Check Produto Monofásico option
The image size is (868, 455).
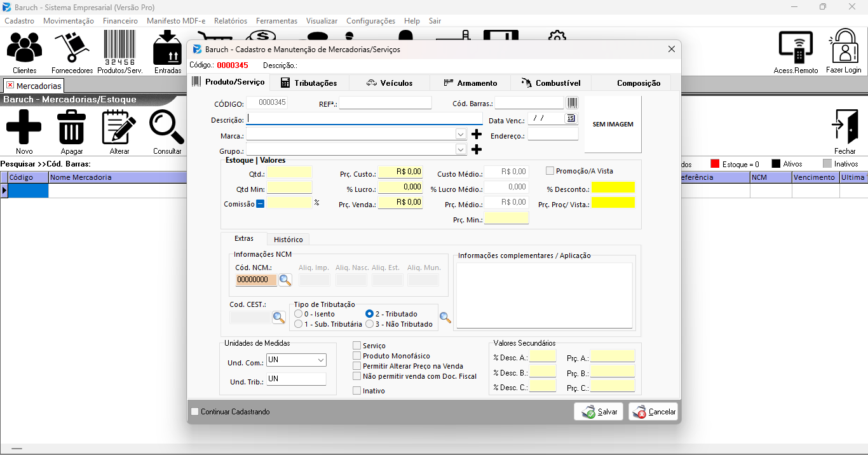pyautogui.click(x=357, y=356)
